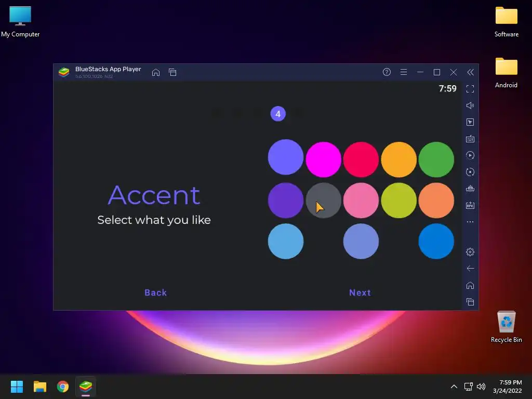Click the Android home icon in sidebar

[470, 285]
